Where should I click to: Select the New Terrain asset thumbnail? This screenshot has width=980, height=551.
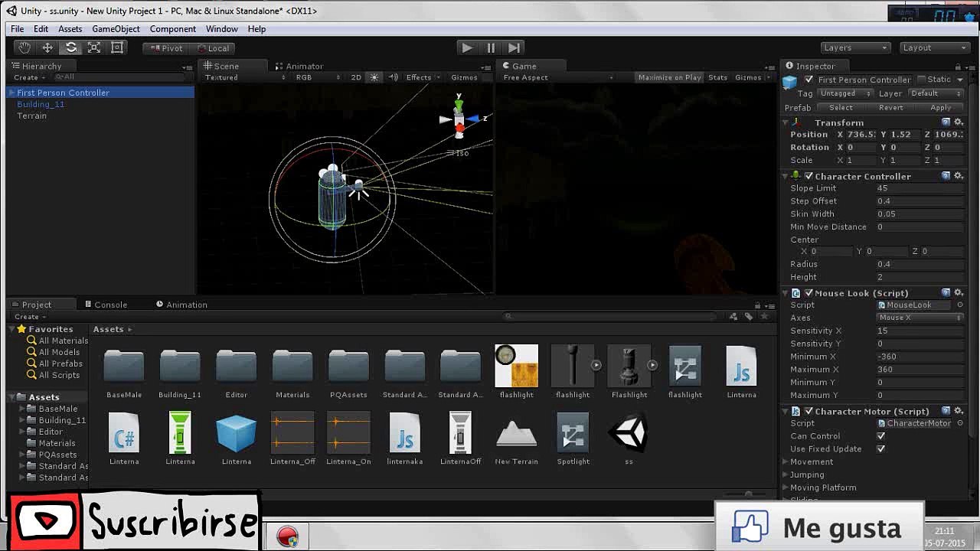pos(516,436)
